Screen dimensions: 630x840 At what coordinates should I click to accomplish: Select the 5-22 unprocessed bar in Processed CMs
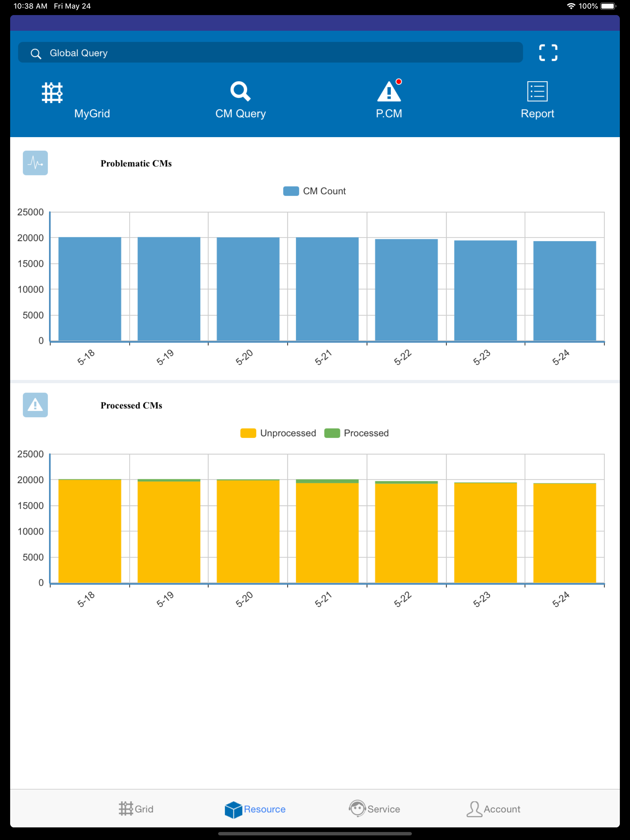click(406, 533)
